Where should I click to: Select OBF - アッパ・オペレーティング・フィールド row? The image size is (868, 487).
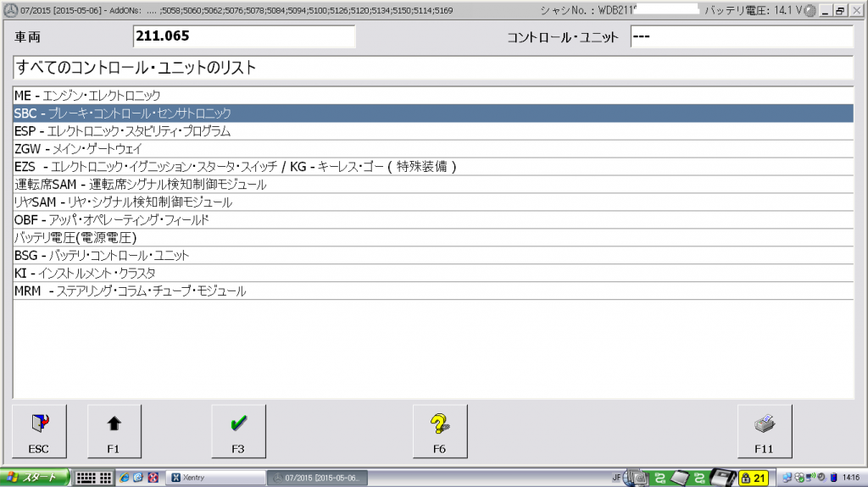coord(433,219)
